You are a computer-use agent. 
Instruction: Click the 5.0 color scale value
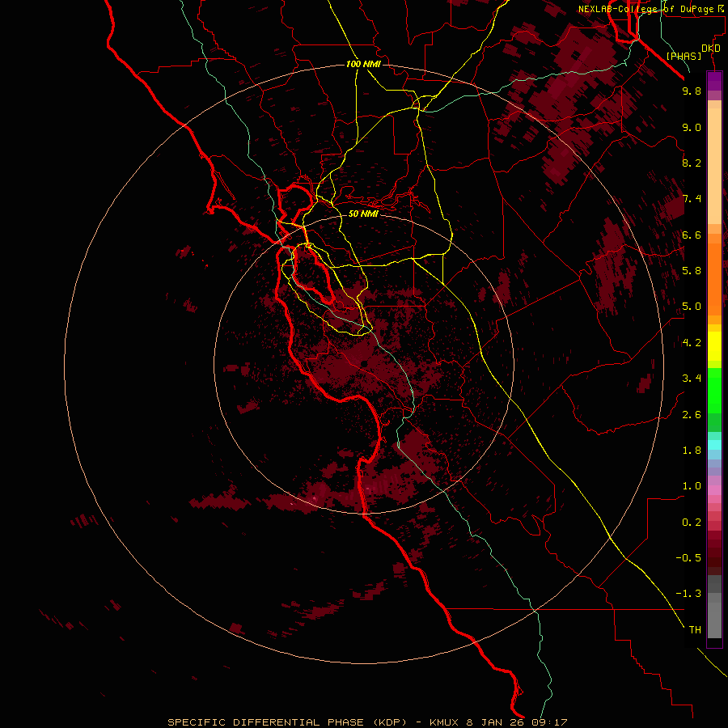[692, 307]
